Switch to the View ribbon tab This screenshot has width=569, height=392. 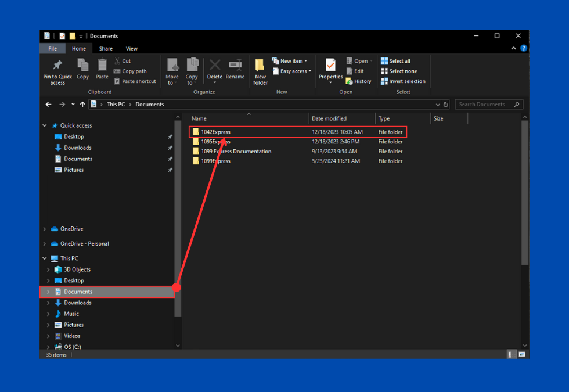click(132, 49)
